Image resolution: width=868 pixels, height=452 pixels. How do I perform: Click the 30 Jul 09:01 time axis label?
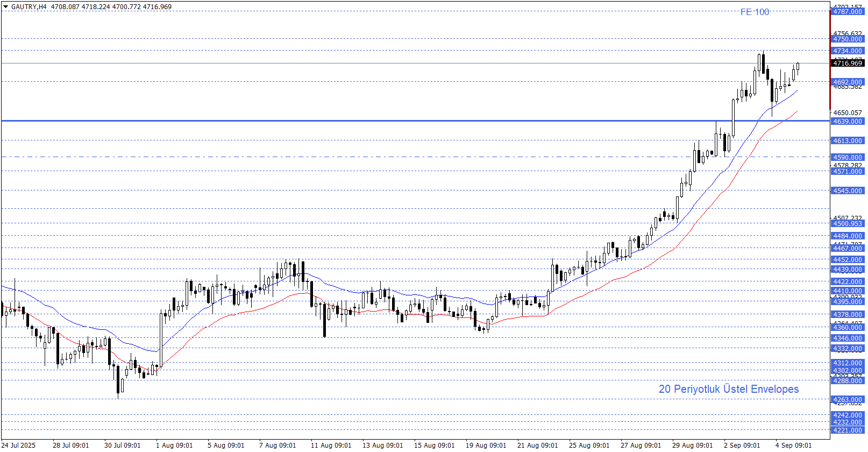coord(123,445)
